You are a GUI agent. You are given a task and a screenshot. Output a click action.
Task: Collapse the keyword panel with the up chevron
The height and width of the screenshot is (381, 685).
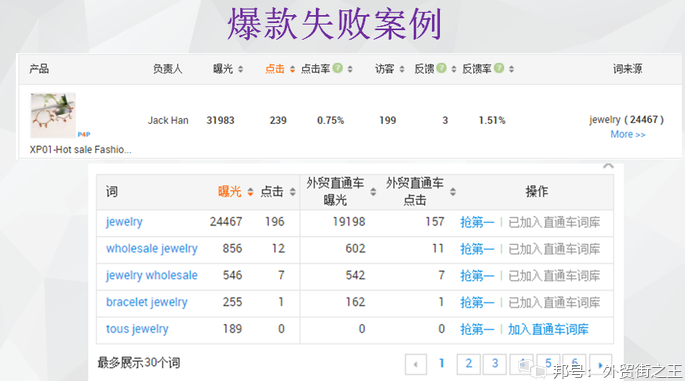[608, 166]
